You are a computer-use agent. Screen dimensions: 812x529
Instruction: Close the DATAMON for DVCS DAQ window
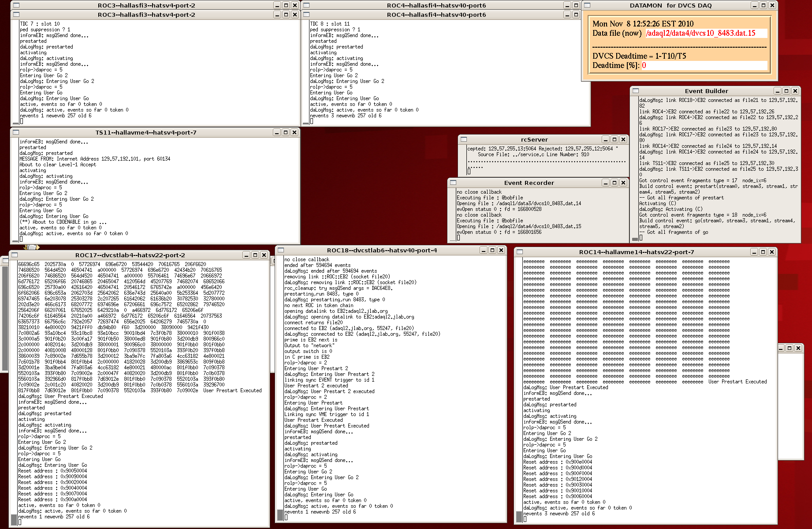[772, 5]
